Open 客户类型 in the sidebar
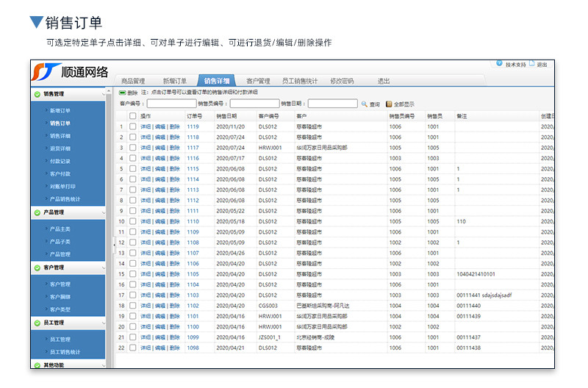This screenshot has height=388, width=588. [60, 309]
